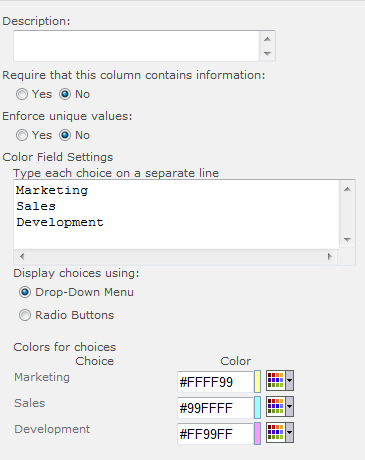Expand Sales color picker dropdown arrow
This screenshot has height=460, width=365.
pyautogui.click(x=290, y=406)
